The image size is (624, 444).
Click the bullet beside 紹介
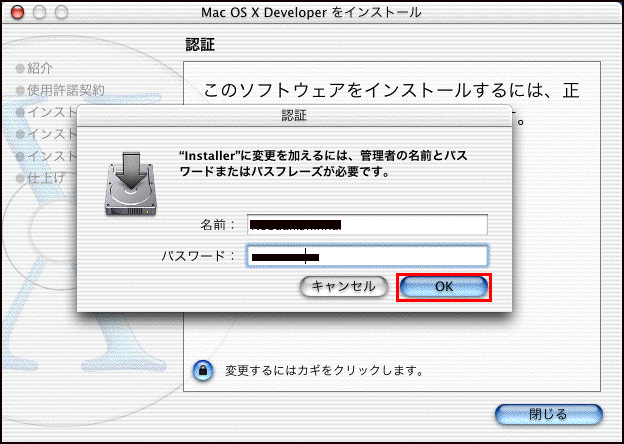20,69
